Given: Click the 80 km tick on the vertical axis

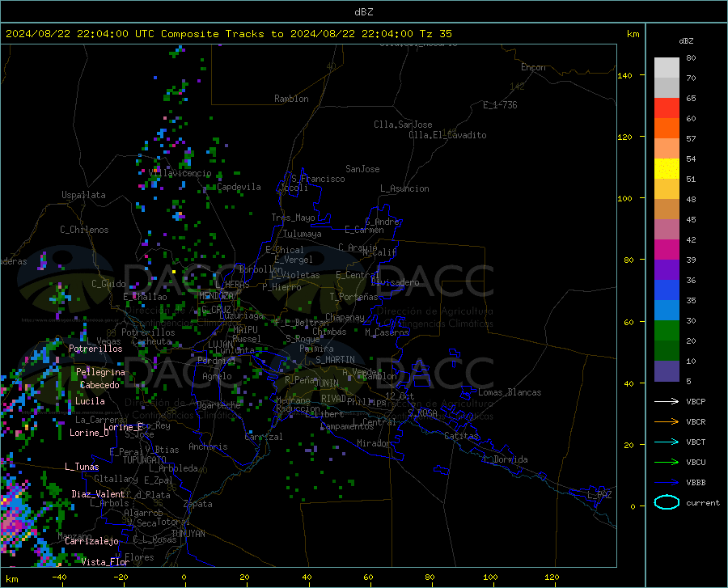Looking at the screenshot, I should pos(629,260).
